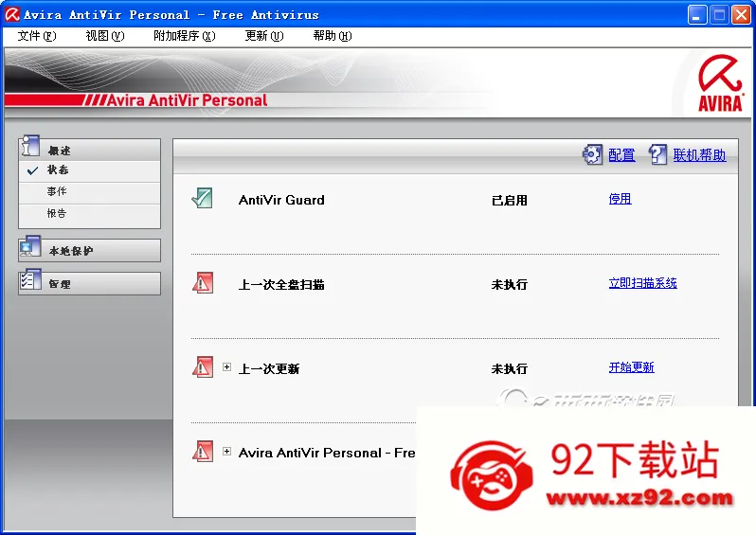Image resolution: width=756 pixels, height=535 pixels.
Task: Click the warning icon for 上一次全盘扫描
Action: tap(203, 283)
